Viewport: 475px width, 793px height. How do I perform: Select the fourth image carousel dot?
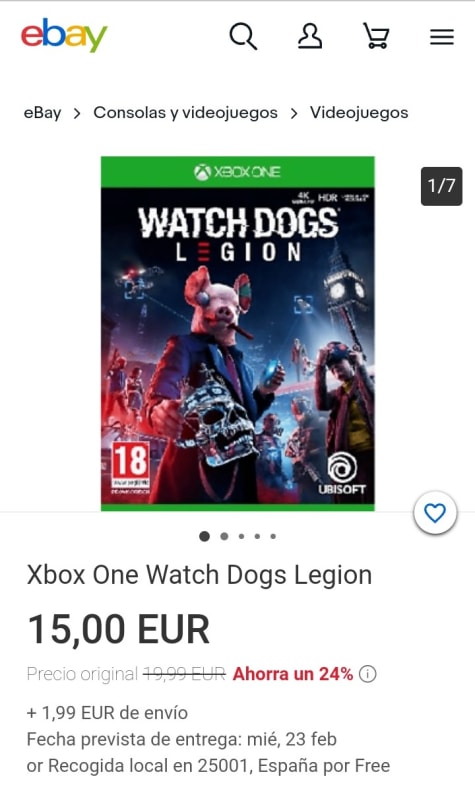tap(257, 536)
